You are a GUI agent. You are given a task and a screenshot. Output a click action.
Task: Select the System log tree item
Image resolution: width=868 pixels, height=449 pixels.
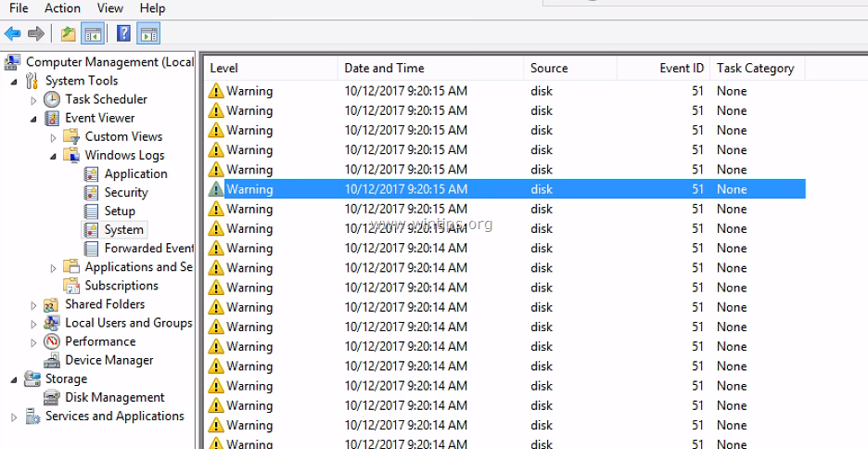pos(124,230)
